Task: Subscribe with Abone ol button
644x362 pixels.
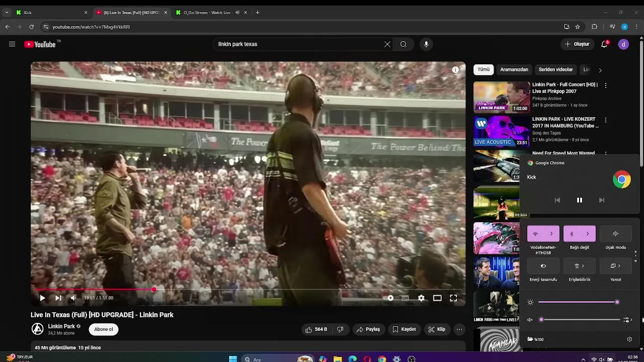Action: coord(104,329)
